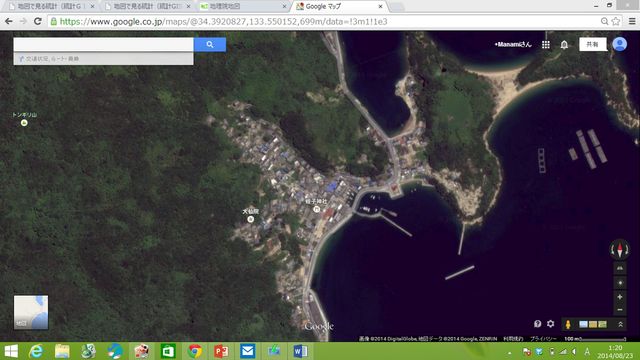640x360 pixels.
Task: Reload the page
Action: pyautogui.click(x=38, y=21)
